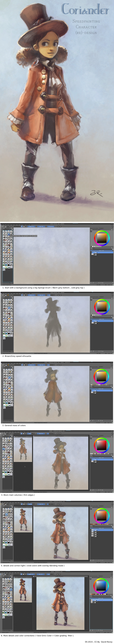Click color picker settings wrench in step 1
Image resolution: width=114 pixels, height=644 pixels.
tap(91, 231)
